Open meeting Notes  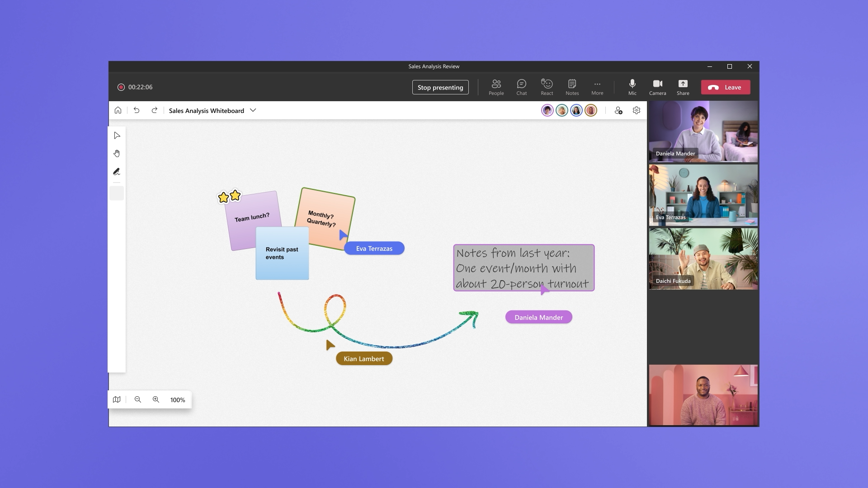[572, 87]
